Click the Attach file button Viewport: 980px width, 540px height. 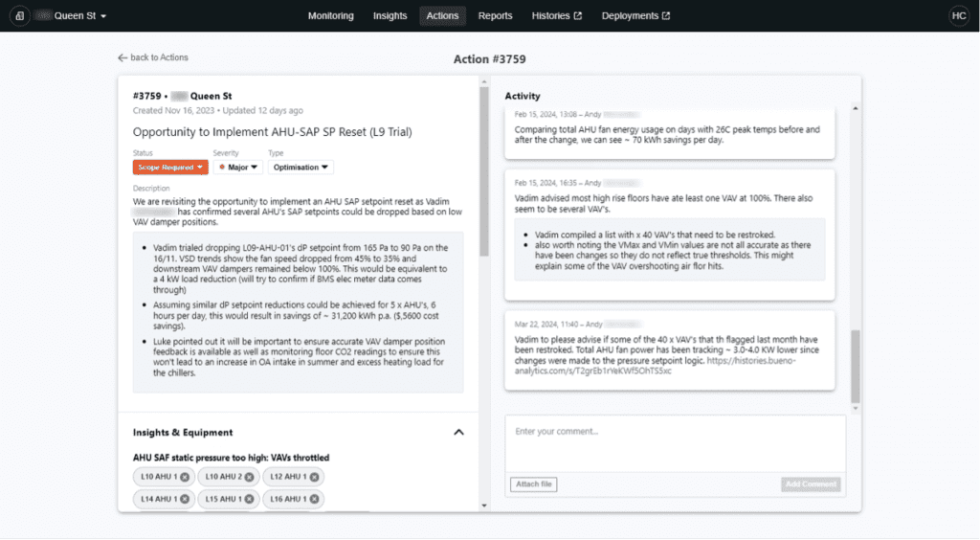(533, 484)
